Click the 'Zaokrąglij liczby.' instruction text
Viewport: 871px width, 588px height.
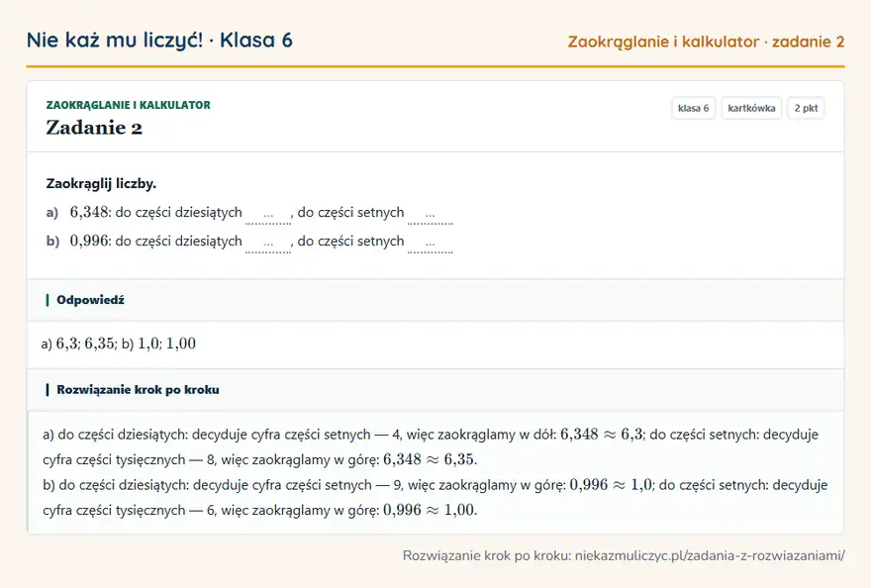click(x=101, y=183)
